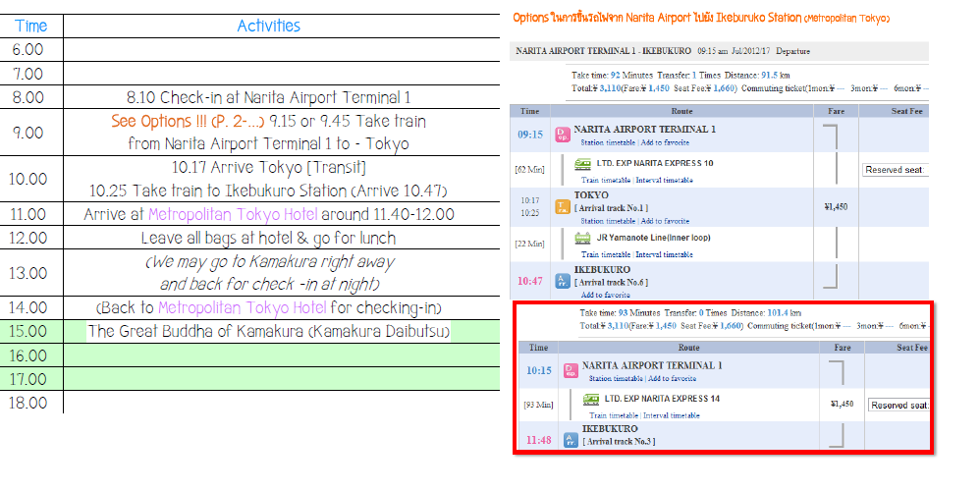Click the 09:15 departure time
The height and width of the screenshot is (491, 980).
pos(530,135)
